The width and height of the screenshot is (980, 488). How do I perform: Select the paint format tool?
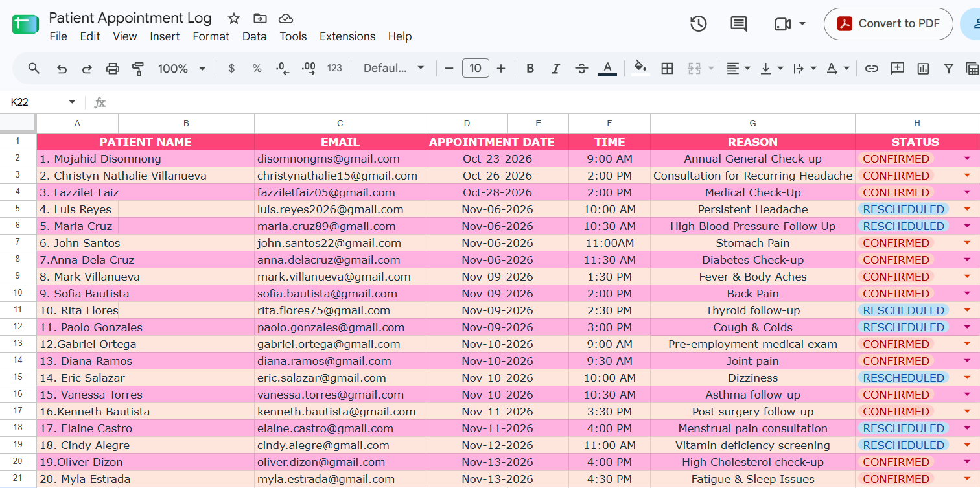tap(138, 68)
